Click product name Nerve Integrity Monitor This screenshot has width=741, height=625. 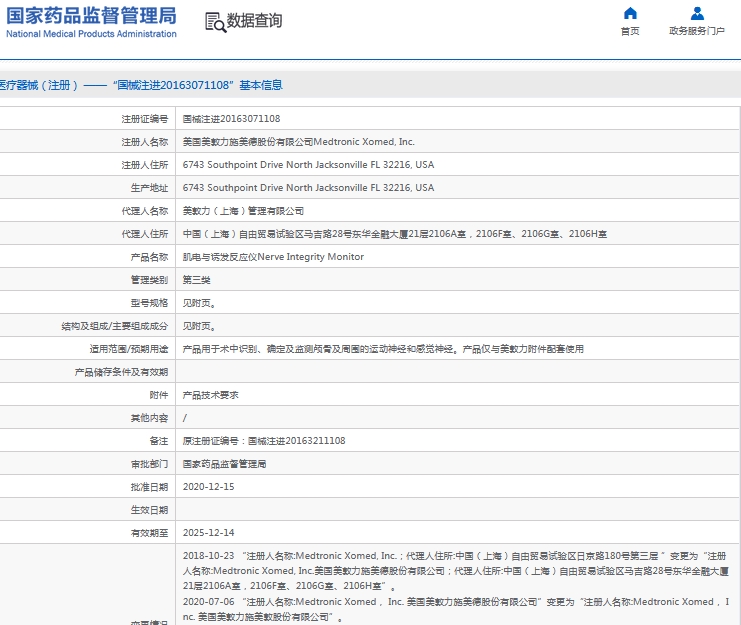pyautogui.click(x=273, y=257)
